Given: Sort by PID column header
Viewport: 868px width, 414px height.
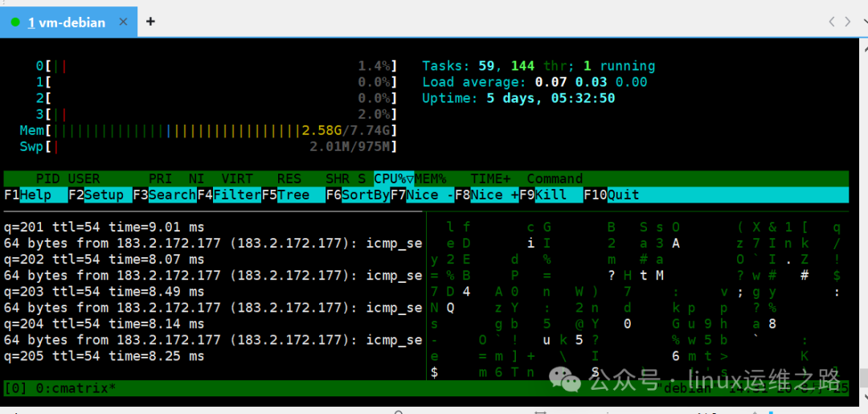Looking at the screenshot, I should [x=48, y=178].
